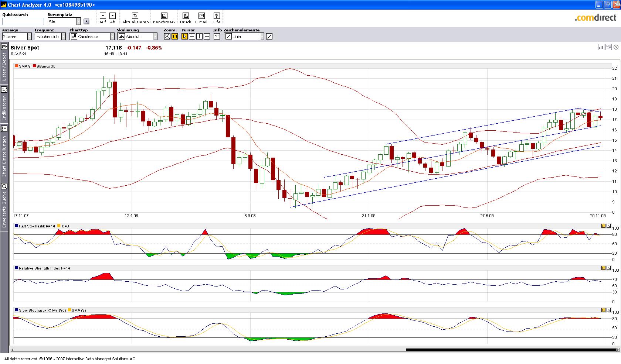Toggle the 1:1 zoom reset button

point(174,37)
